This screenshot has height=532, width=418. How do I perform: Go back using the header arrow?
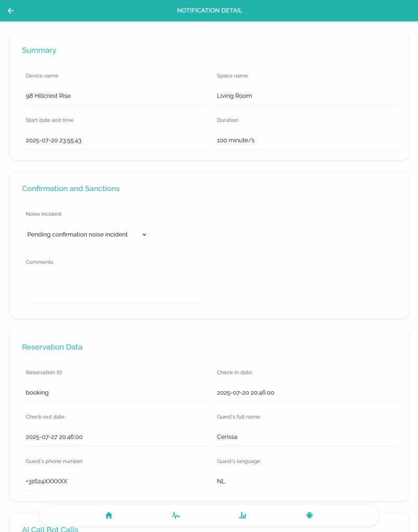[x=11, y=10]
